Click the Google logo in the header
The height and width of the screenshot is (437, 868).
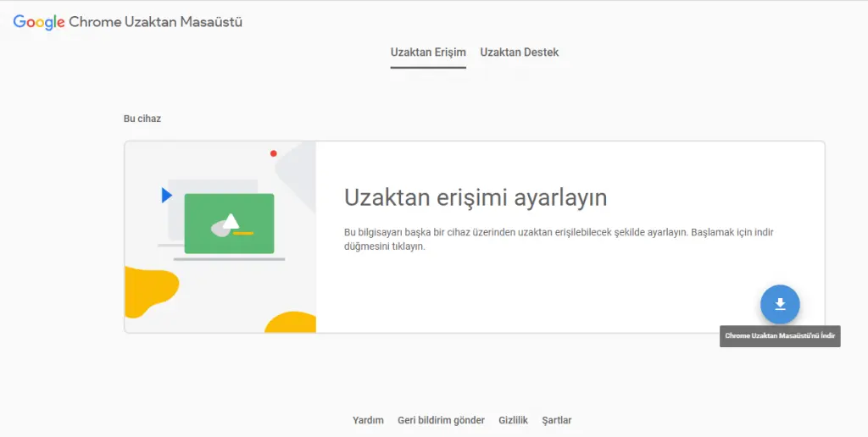39,22
